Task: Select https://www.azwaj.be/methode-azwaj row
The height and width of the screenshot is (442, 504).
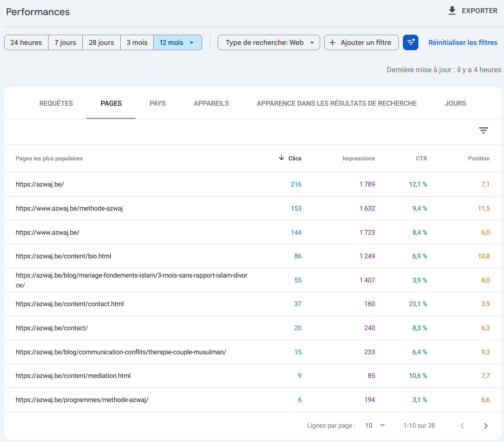Action: (253, 209)
